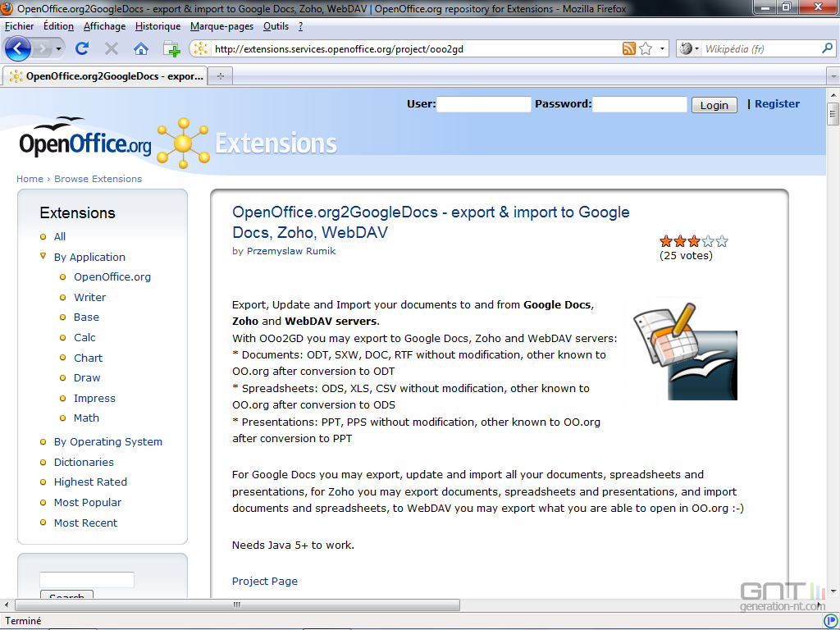
Task: Open the By Operating System link
Action: [x=108, y=442]
